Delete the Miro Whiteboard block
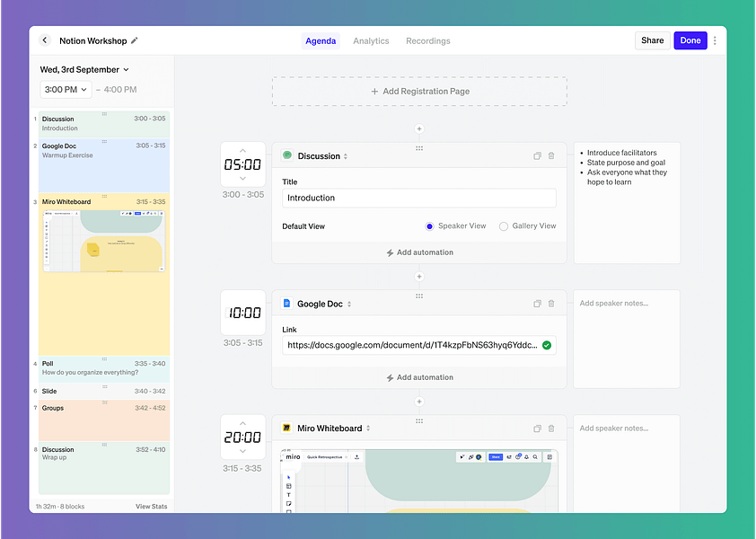The width and height of the screenshot is (756, 539). click(x=551, y=429)
